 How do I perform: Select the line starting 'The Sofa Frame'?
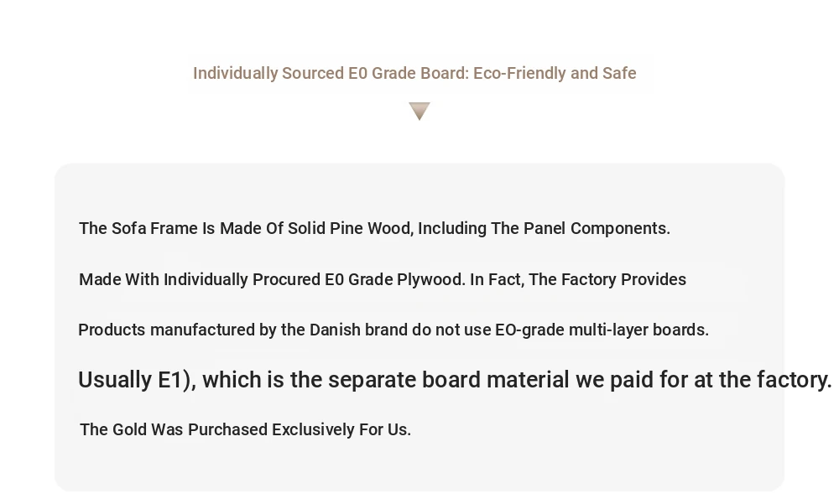[x=374, y=228]
